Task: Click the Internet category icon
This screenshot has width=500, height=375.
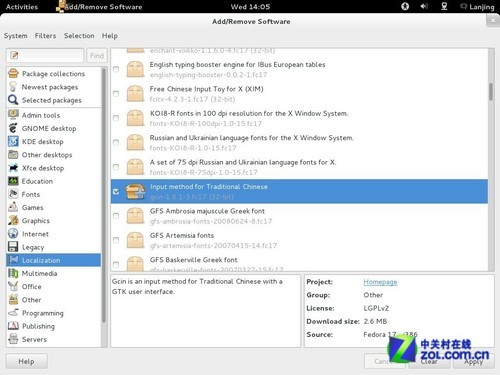Action: (x=13, y=234)
